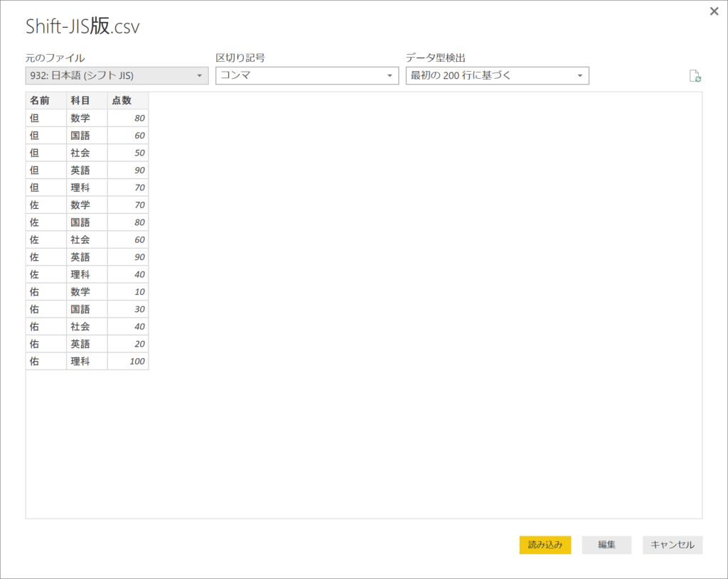This screenshot has height=579, width=728.
Task: Click 理科 in the row scoring 40
Action: [x=87, y=274]
